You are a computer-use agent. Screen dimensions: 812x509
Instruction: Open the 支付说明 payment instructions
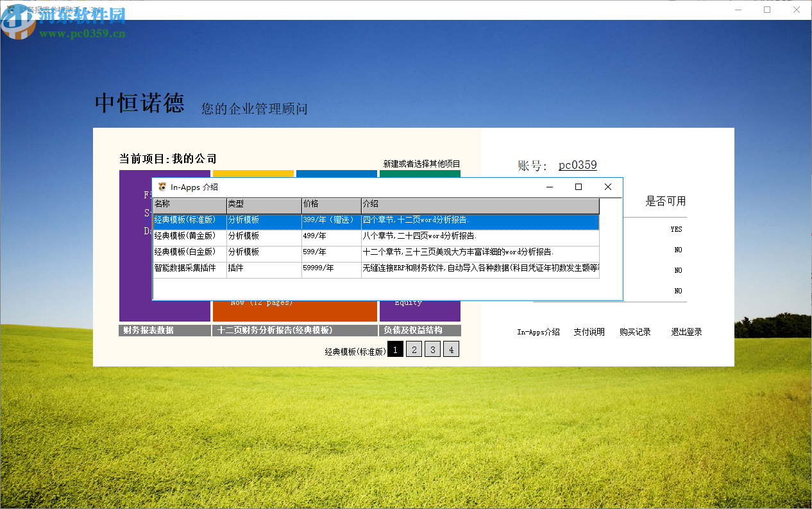click(x=589, y=332)
